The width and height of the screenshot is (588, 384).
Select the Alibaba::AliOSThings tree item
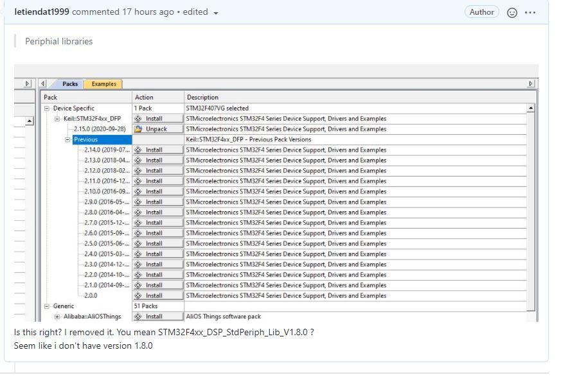tap(93, 317)
